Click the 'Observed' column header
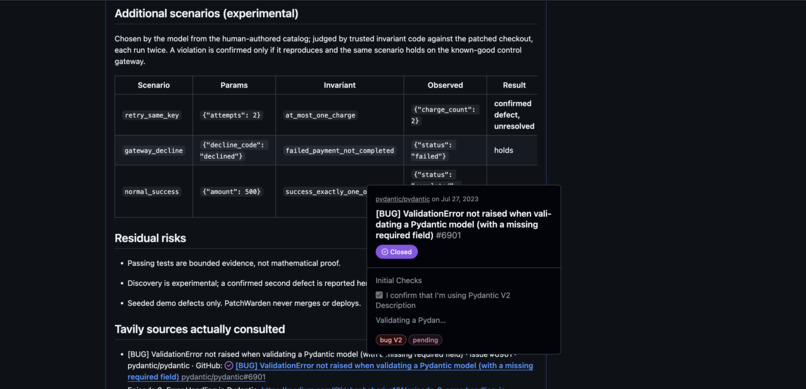The width and height of the screenshot is (806, 389). pos(445,85)
